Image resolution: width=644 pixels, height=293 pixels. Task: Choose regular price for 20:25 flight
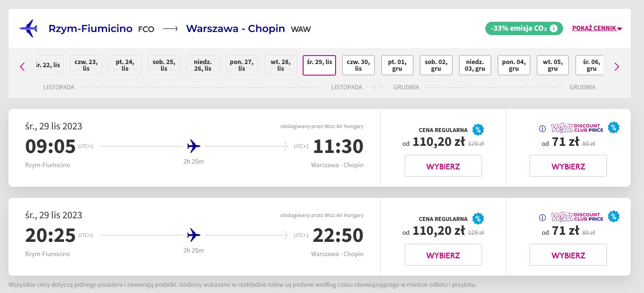(443, 255)
